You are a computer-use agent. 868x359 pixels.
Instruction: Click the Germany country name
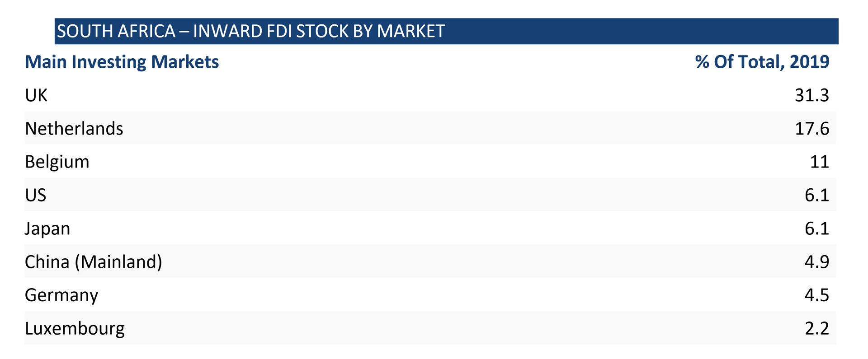(x=61, y=295)
